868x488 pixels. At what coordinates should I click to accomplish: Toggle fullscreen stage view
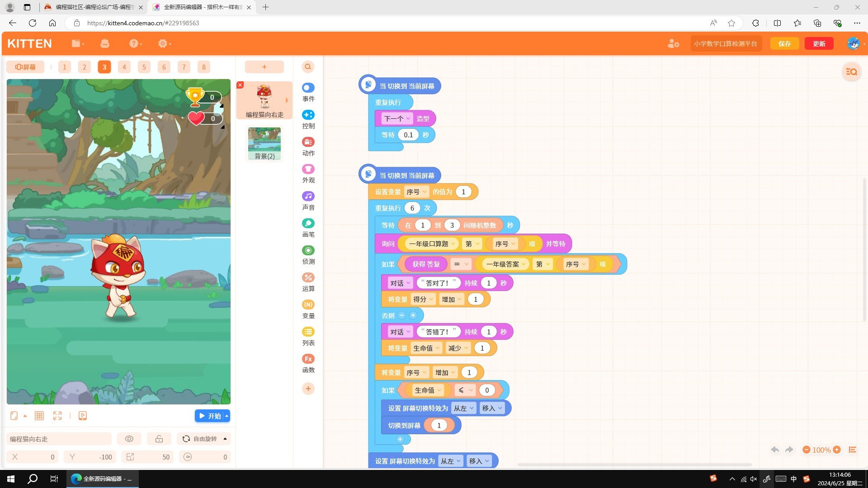pos(57,416)
